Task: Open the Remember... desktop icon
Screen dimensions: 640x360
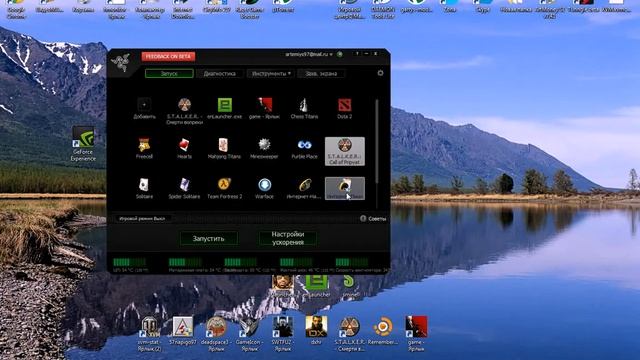Action: (383, 331)
